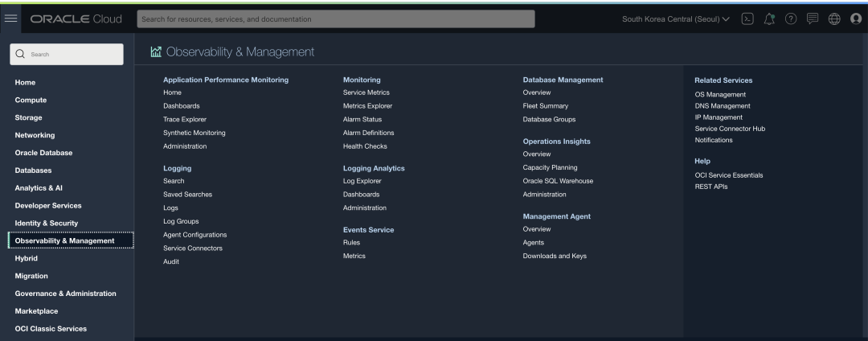The height and width of the screenshot is (341, 868).
Task: Click the top resources search bar
Action: [x=336, y=18]
